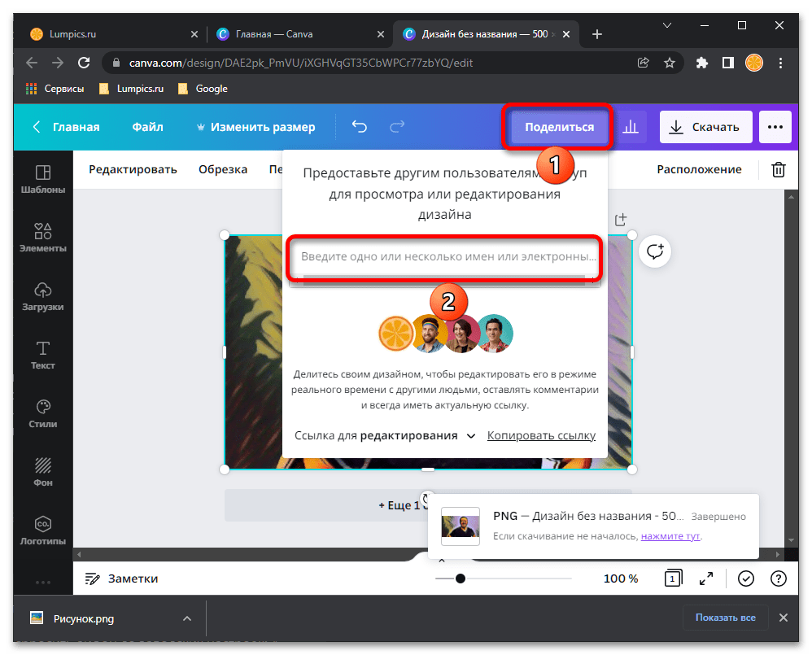
Task: Open Изменить размер resize menu
Action: [255, 127]
